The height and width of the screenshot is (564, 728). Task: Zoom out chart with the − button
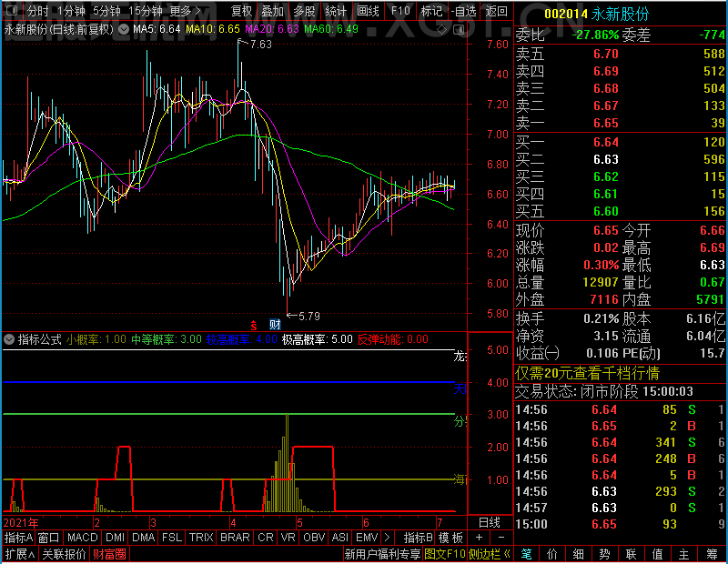pyautogui.click(x=501, y=537)
